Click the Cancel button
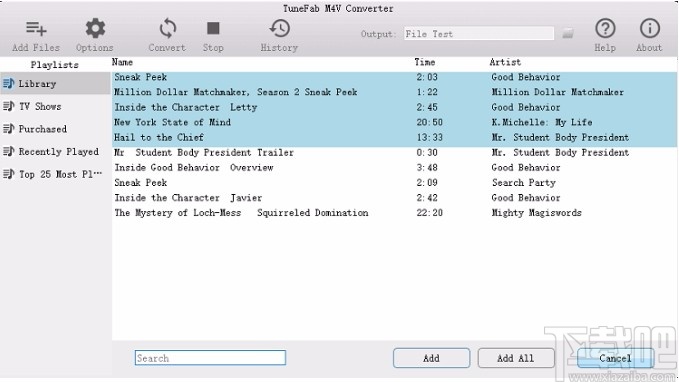 [615, 358]
